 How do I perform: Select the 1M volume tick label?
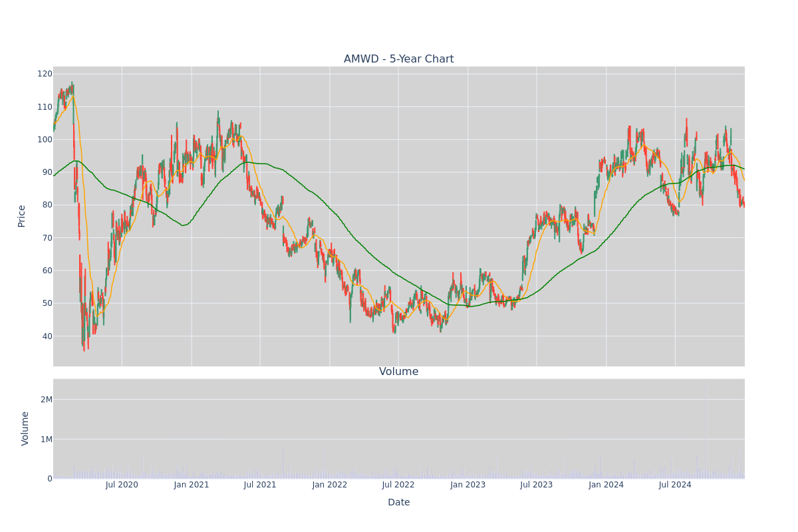(46, 439)
